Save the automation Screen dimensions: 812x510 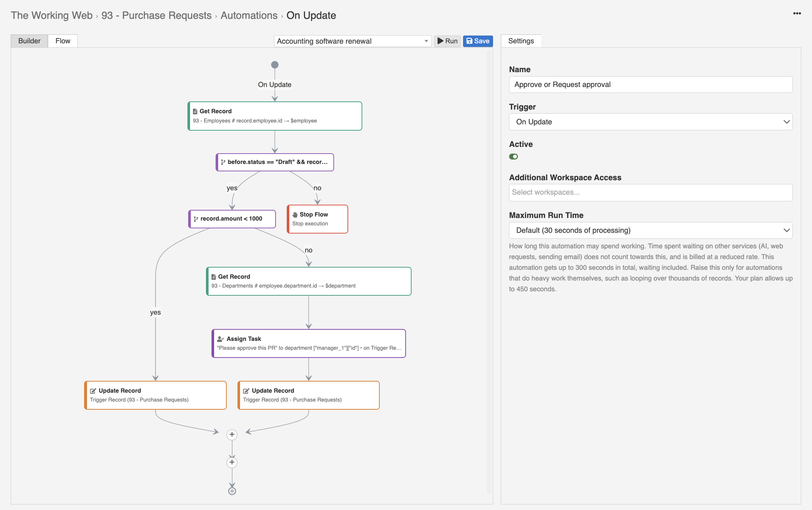click(478, 41)
